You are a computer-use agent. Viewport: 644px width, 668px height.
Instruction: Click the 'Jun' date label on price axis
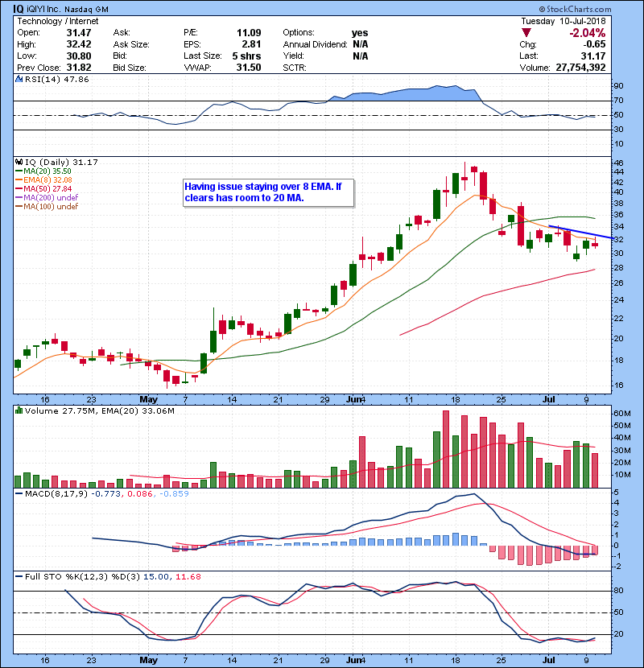tap(353, 398)
